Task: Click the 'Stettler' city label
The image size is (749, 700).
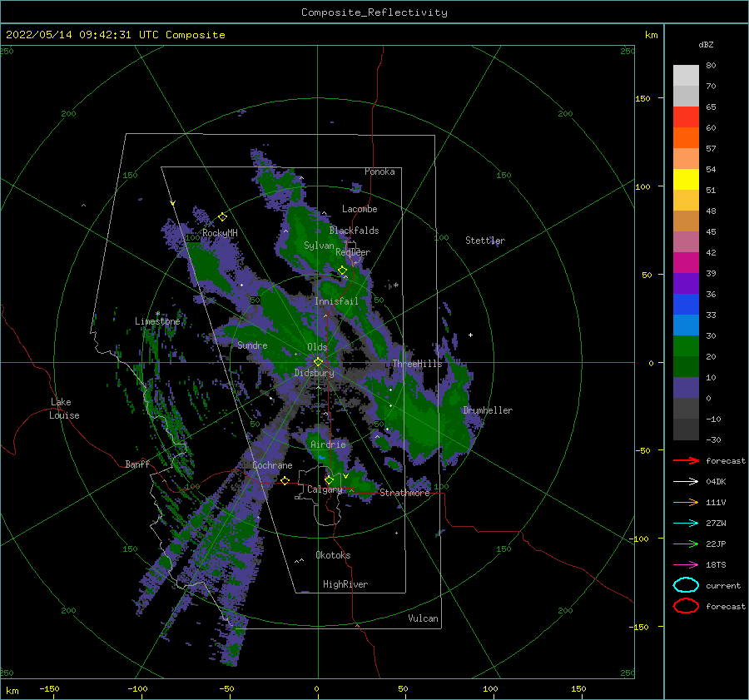Action: click(x=485, y=241)
